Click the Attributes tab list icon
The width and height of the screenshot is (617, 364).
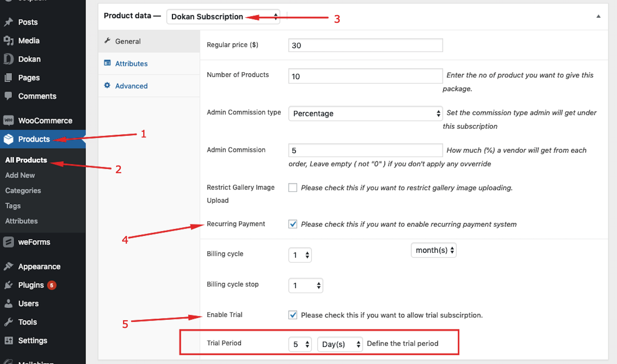107,63
